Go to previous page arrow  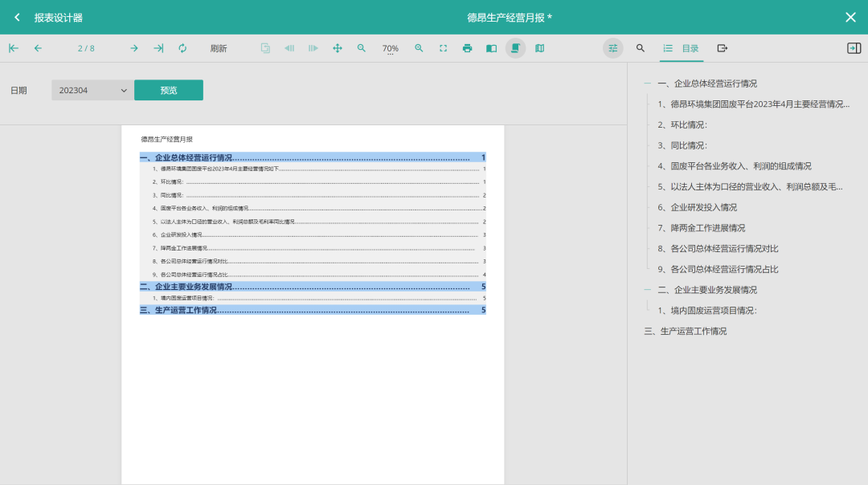pos(38,48)
